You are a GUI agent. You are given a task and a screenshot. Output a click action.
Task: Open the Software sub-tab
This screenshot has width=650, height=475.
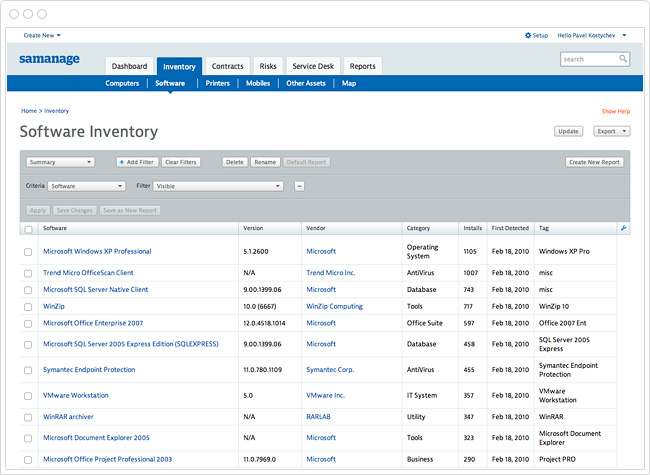[170, 83]
